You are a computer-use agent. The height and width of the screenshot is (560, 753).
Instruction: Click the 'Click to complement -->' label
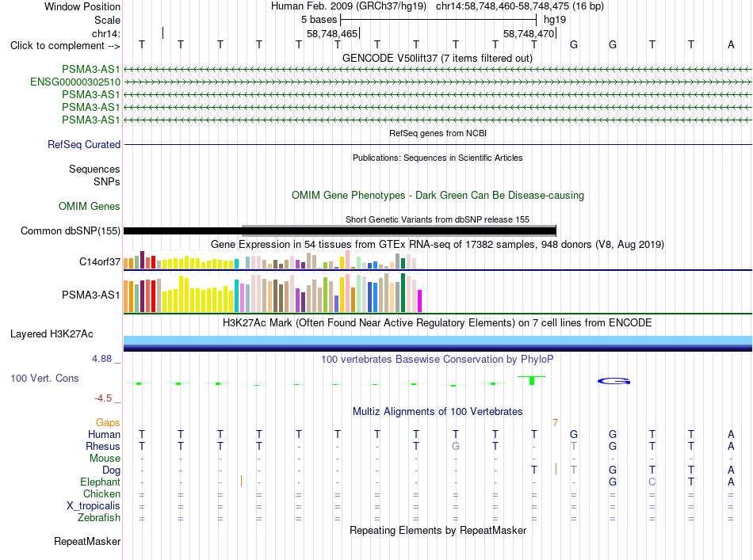point(65,46)
